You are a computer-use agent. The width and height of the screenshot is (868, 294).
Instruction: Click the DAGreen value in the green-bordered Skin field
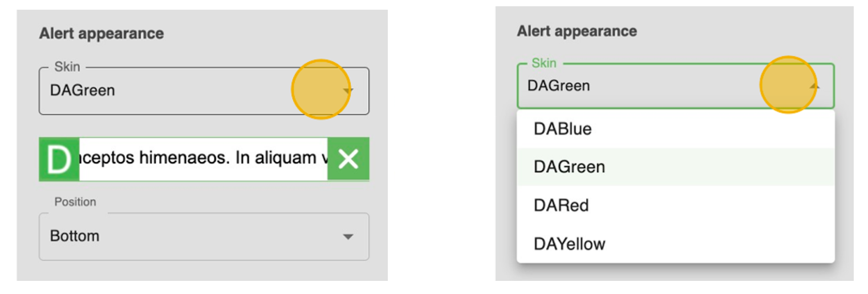point(559,86)
